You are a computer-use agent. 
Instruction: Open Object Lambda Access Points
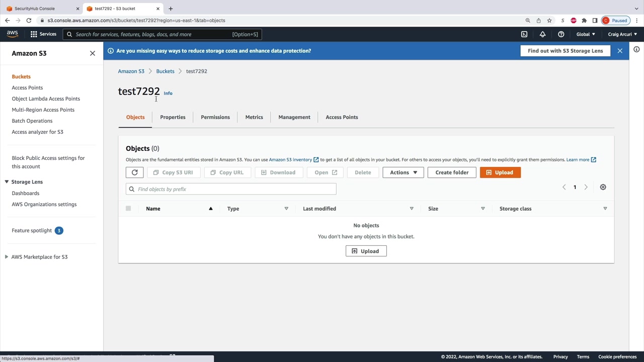[46, 99]
